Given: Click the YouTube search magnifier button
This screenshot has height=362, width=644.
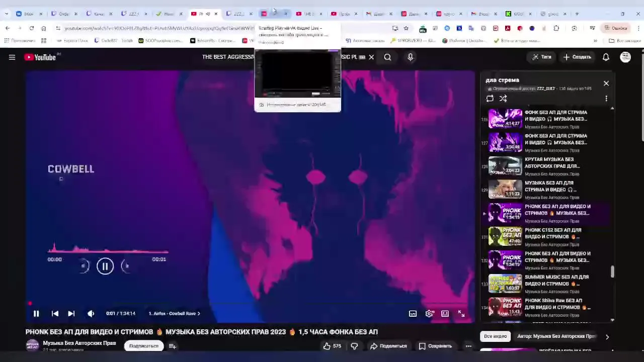Looking at the screenshot, I should point(387,57).
